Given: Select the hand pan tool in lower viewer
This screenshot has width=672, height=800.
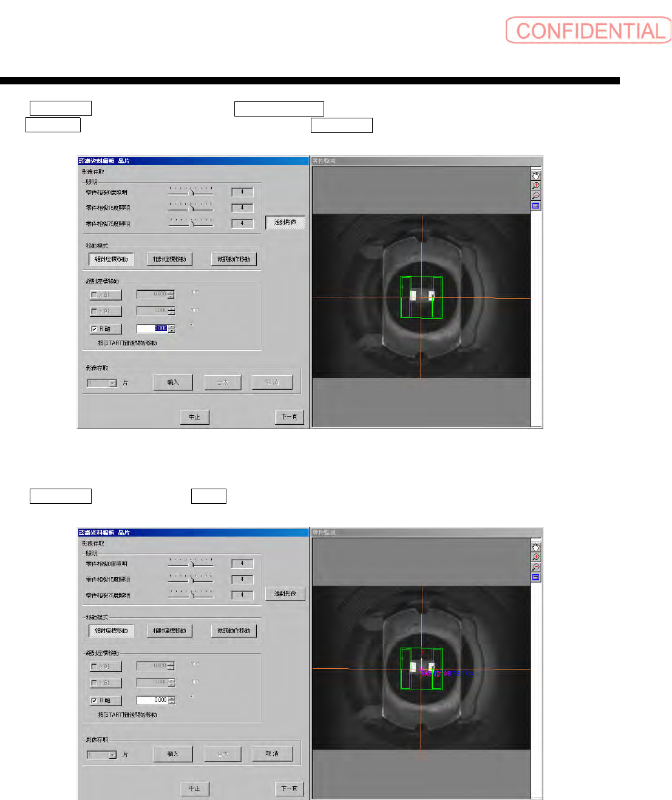Looking at the screenshot, I should coord(536,547).
